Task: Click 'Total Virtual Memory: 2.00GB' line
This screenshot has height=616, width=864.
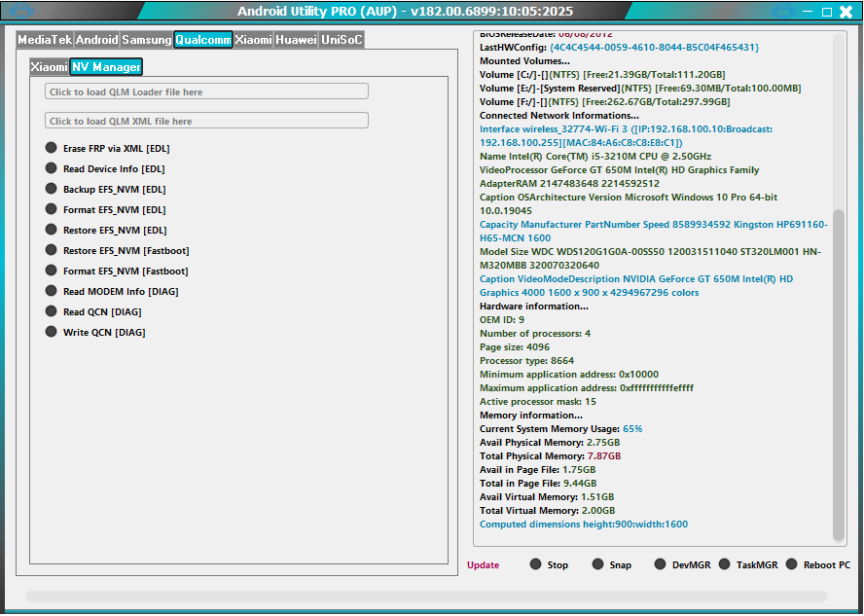Action: click(x=547, y=510)
